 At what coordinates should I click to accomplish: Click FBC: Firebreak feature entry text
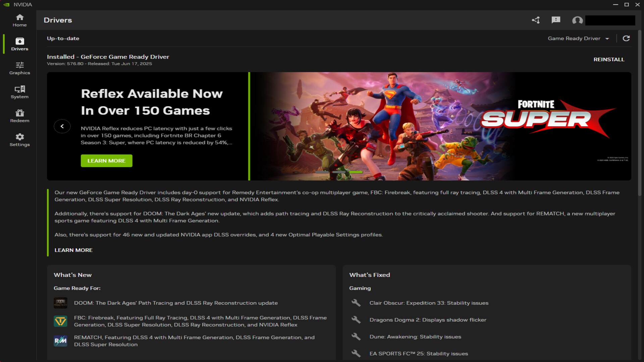200,321
